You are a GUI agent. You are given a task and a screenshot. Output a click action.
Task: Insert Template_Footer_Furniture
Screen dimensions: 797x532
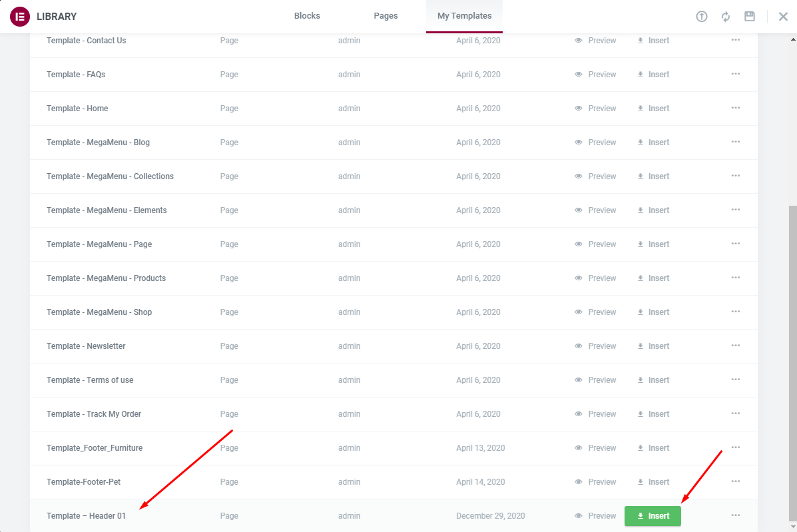tap(653, 447)
